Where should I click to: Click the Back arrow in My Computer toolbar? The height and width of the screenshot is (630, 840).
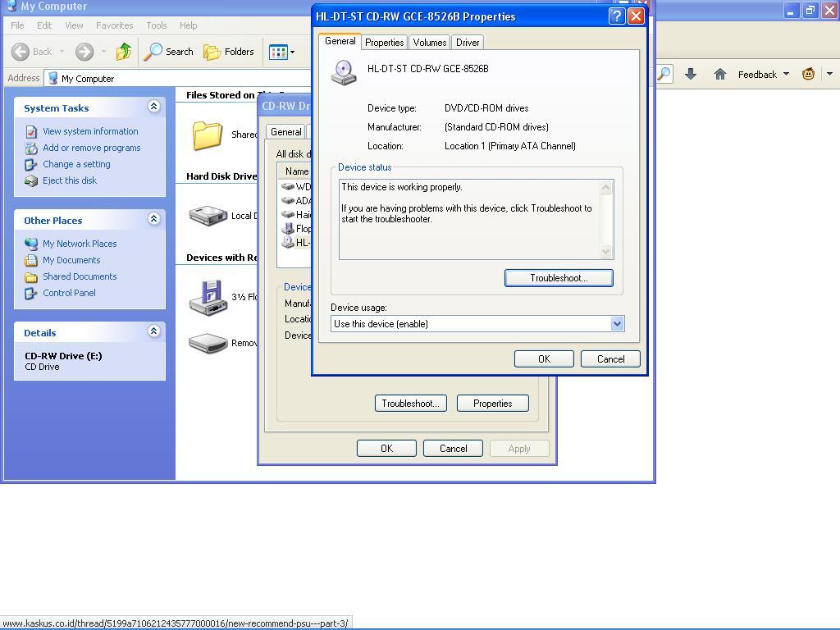[x=21, y=52]
